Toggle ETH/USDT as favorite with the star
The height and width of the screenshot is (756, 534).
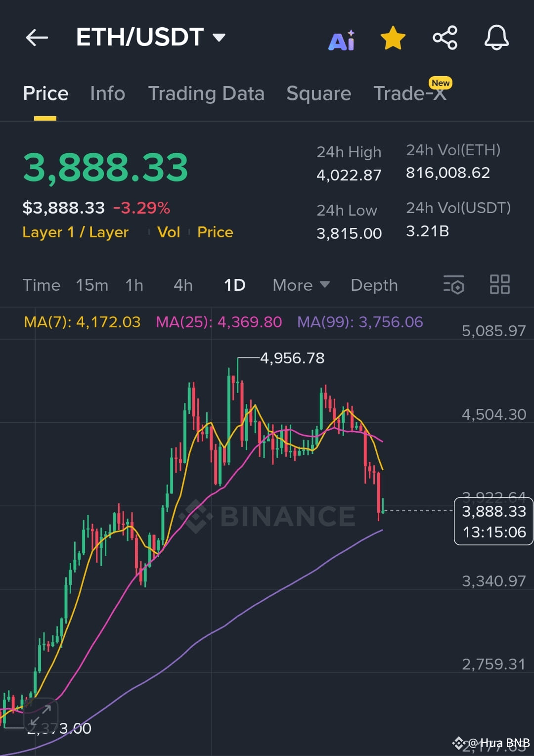coord(392,37)
